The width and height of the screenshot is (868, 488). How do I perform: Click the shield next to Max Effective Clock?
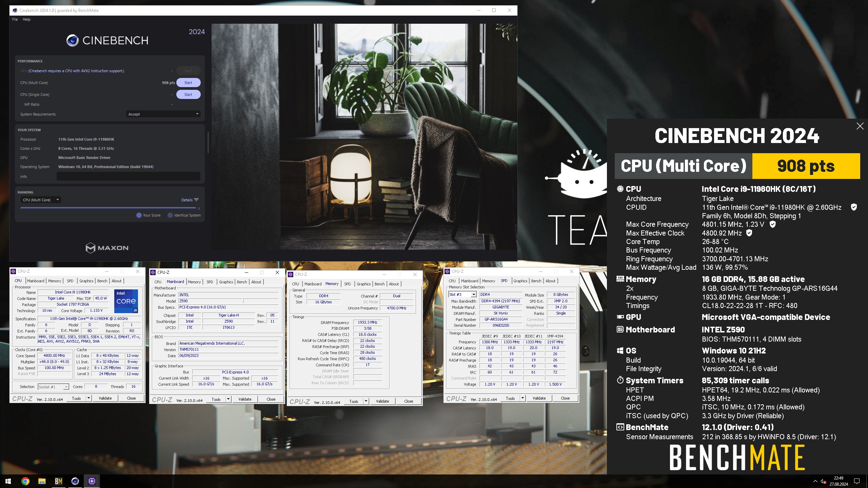click(749, 233)
